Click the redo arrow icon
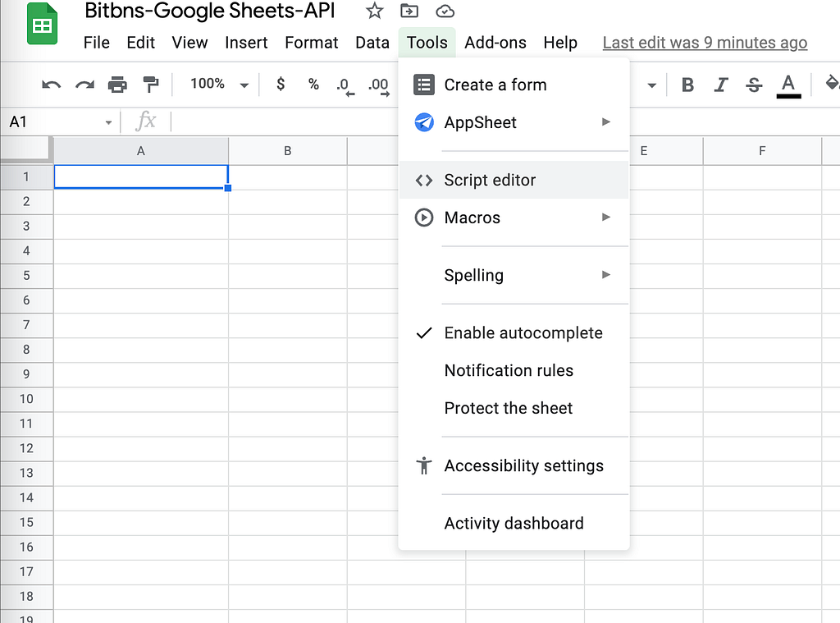The height and width of the screenshot is (623, 840). pos(84,85)
